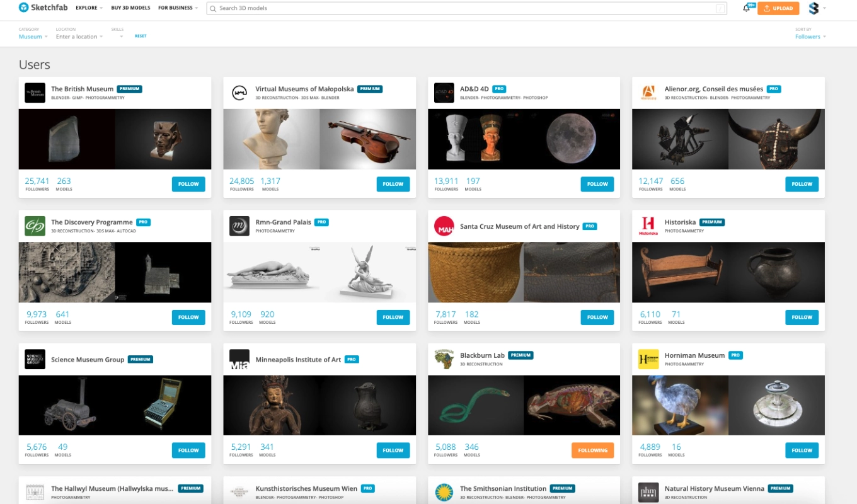Click Blackburn Lab avatar
857x504 pixels.
click(x=444, y=359)
